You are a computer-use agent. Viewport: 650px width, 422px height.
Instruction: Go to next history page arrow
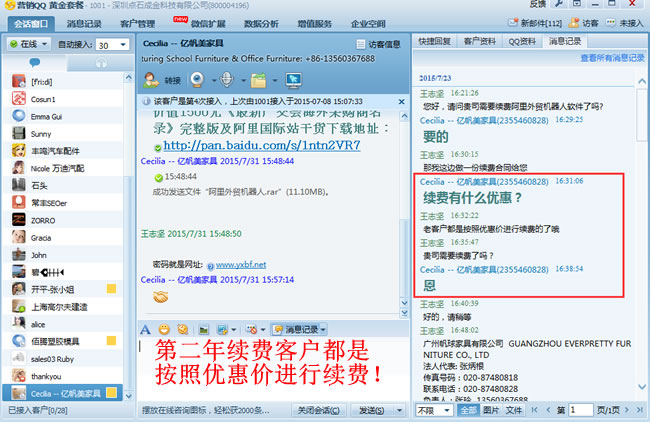pos(626,410)
